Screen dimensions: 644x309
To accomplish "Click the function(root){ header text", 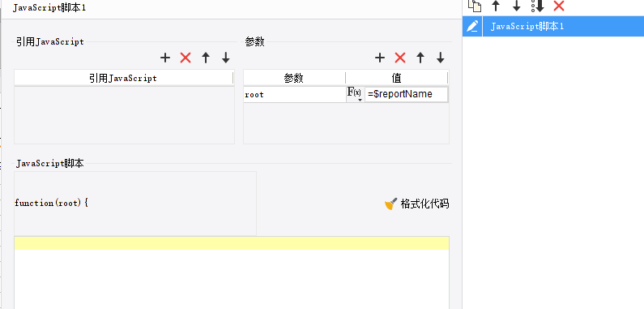I will (51, 203).
